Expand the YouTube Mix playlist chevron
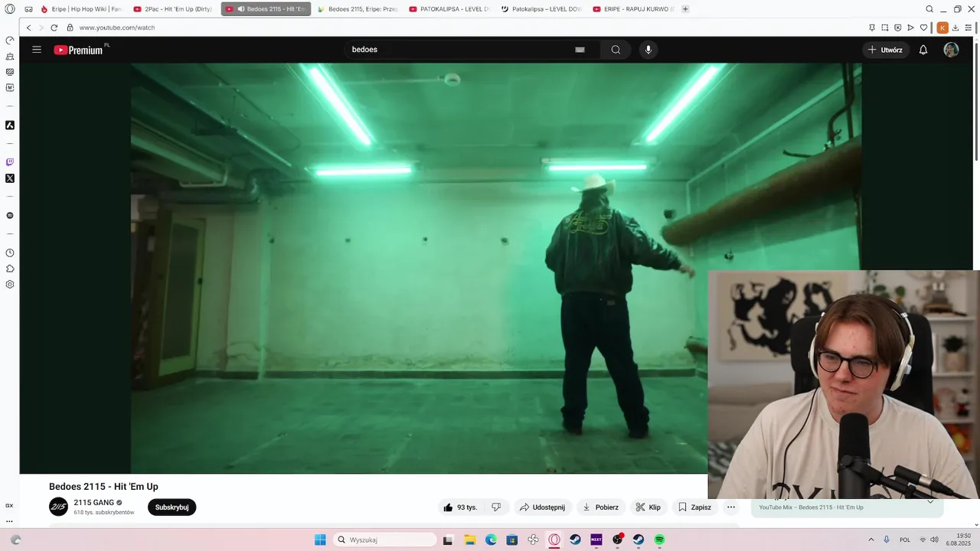Image resolution: width=980 pixels, height=551 pixels. pos(930,502)
